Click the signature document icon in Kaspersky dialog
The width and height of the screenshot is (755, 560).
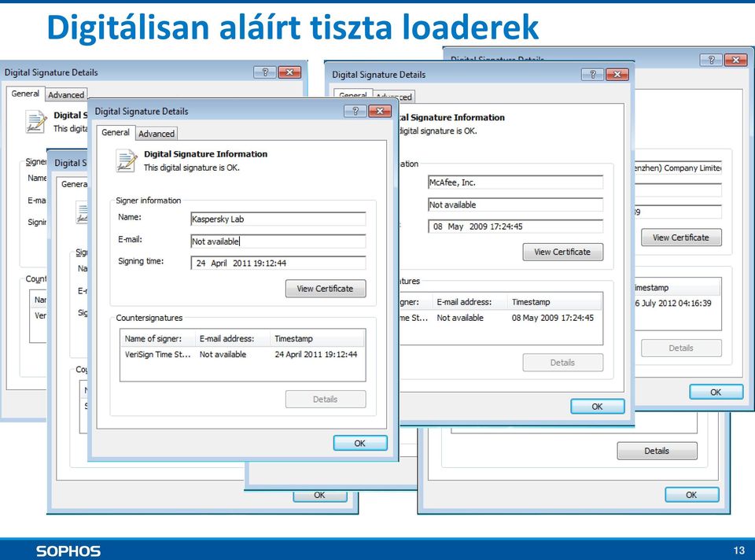click(x=127, y=160)
